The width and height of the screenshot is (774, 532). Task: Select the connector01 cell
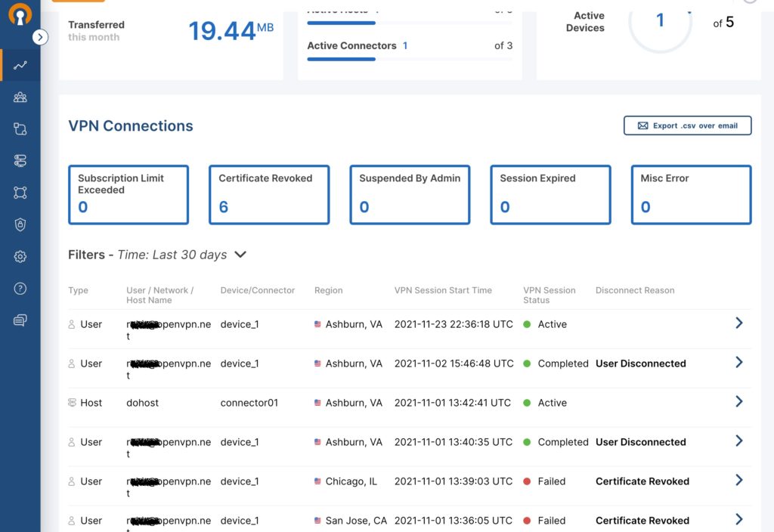tap(249, 403)
